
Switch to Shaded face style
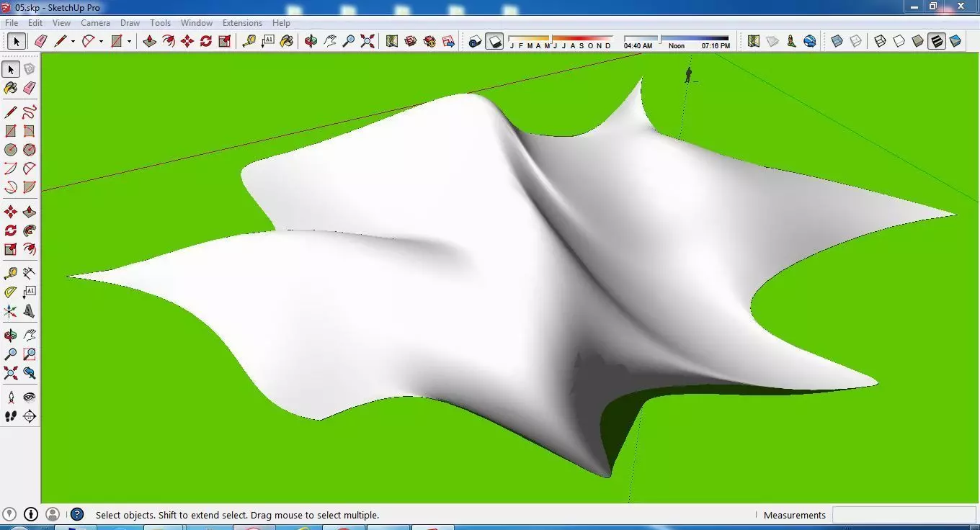(918, 41)
